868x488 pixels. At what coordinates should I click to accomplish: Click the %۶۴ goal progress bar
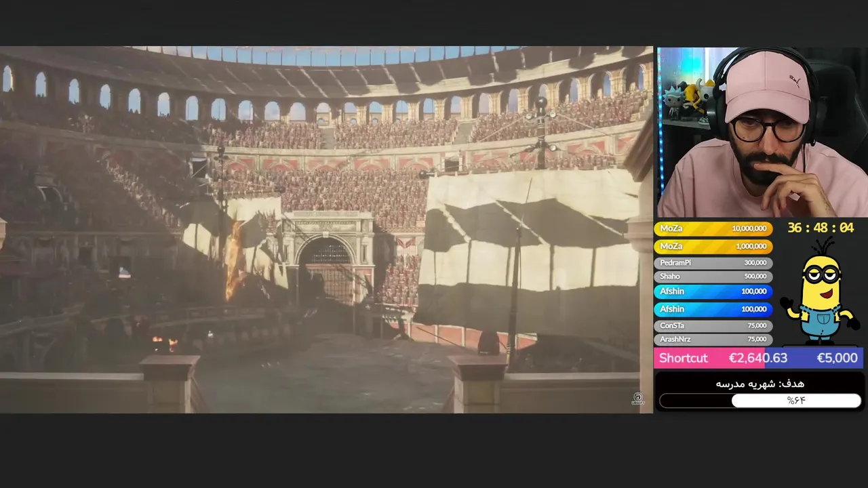tap(760, 401)
